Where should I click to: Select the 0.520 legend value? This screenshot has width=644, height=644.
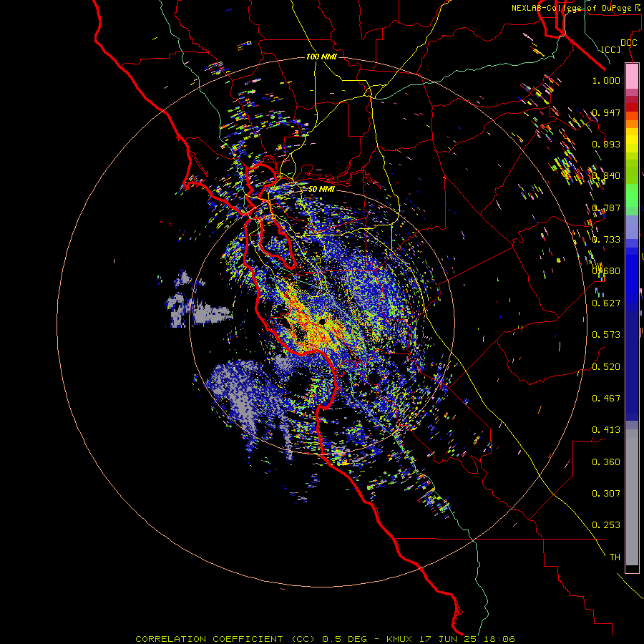pos(606,367)
